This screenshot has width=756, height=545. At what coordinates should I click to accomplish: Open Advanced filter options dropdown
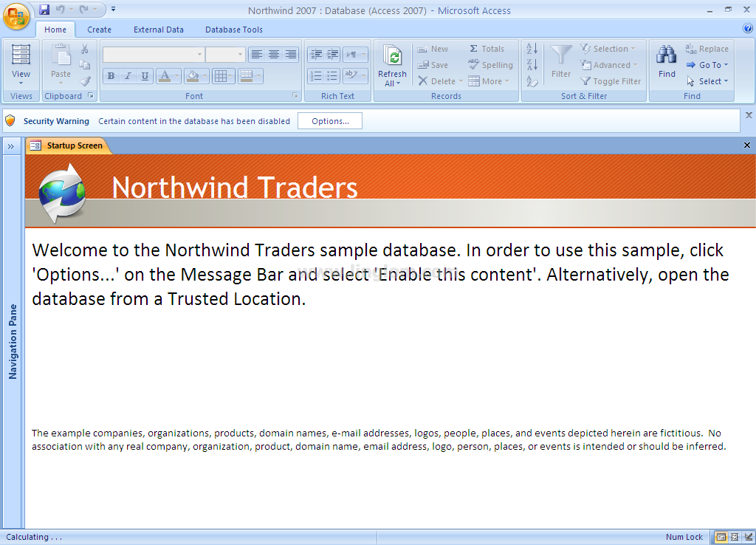click(609, 65)
